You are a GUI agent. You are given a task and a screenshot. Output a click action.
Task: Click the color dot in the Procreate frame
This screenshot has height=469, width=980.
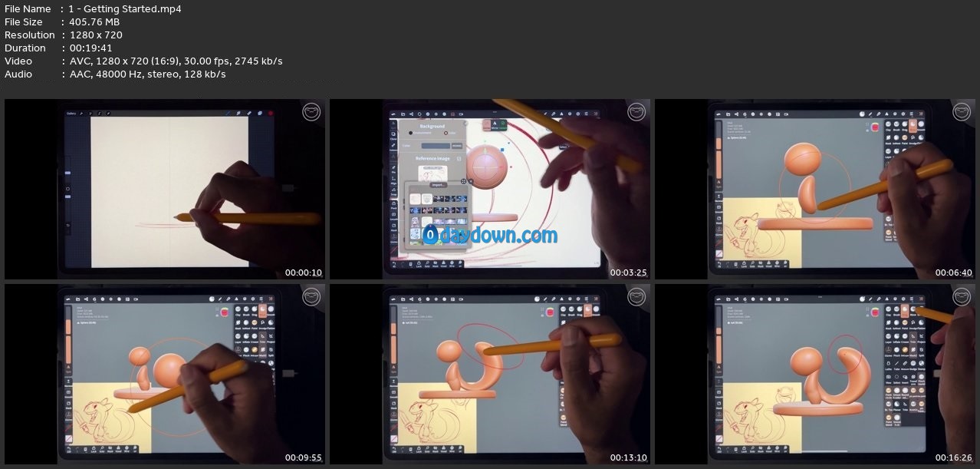[270, 114]
